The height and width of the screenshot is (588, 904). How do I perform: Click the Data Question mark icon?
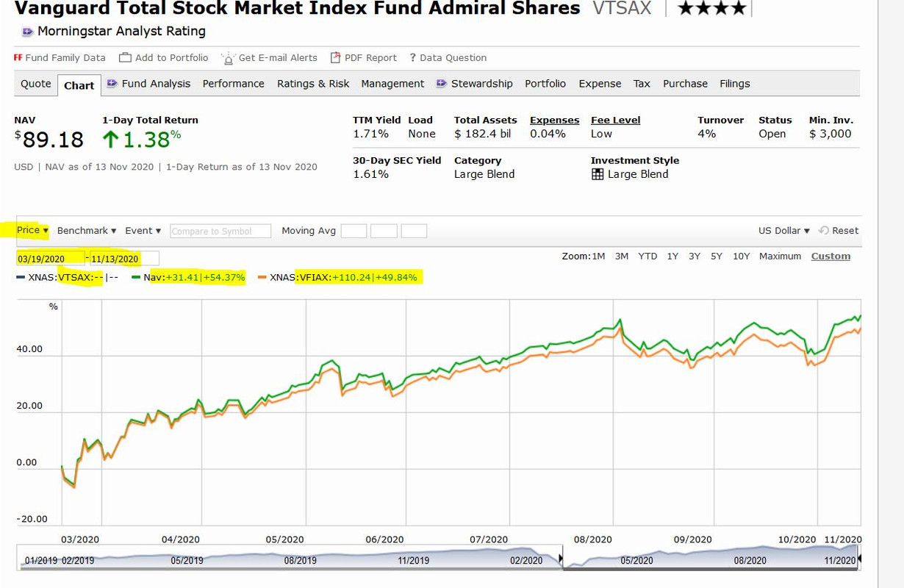tap(413, 57)
